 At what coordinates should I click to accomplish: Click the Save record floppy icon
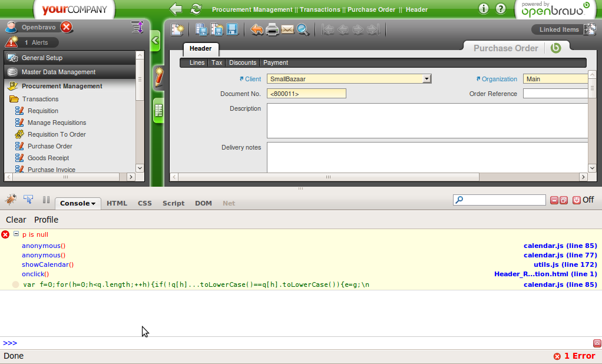tap(232, 29)
